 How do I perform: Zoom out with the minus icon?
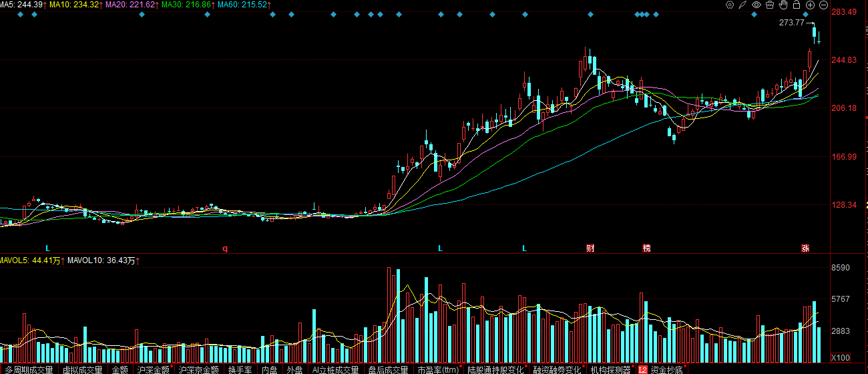[823, 5]
